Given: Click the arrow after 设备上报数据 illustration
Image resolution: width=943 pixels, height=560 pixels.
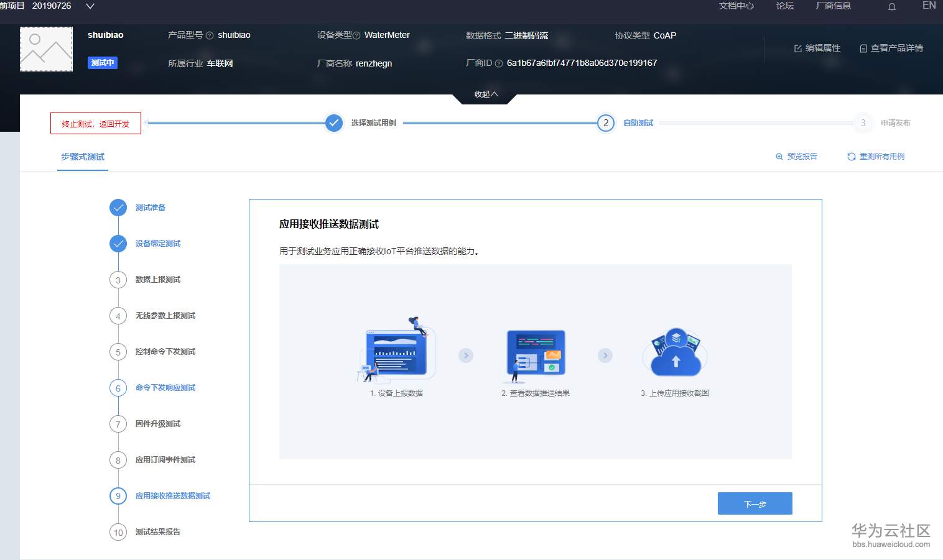Looking at the screenshot, I should click(x=466, y=356).
